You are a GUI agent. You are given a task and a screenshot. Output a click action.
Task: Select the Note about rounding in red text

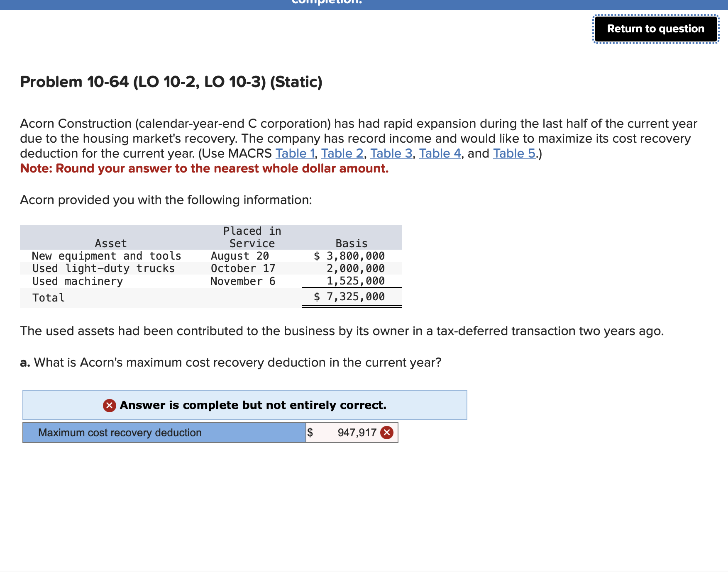[204, 168]
